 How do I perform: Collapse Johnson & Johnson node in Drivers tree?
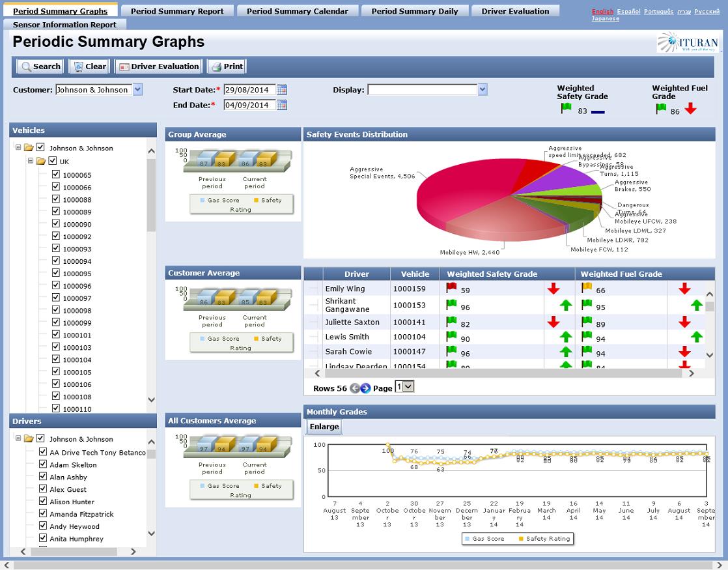18,438
